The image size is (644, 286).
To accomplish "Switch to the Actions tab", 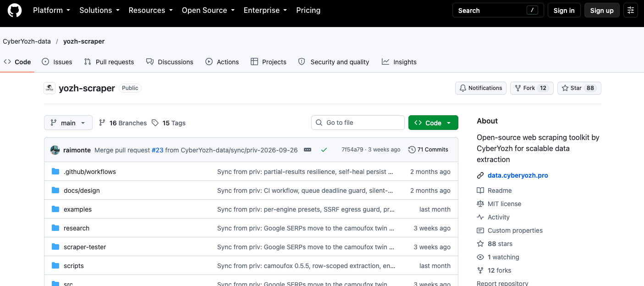I will coord(222,62).
